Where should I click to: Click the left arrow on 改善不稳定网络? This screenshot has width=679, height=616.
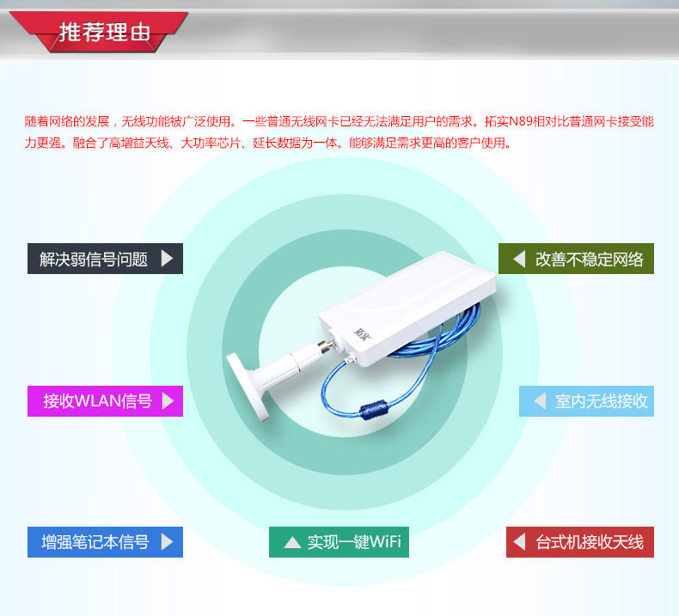coord(519,259)
